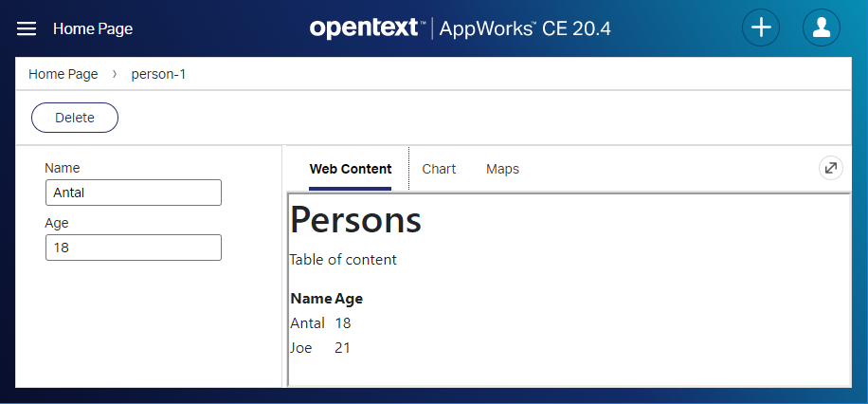This screenshot has width=868, height=404.
Task: Click the plus create-new icon
Action: pos(761,28)
